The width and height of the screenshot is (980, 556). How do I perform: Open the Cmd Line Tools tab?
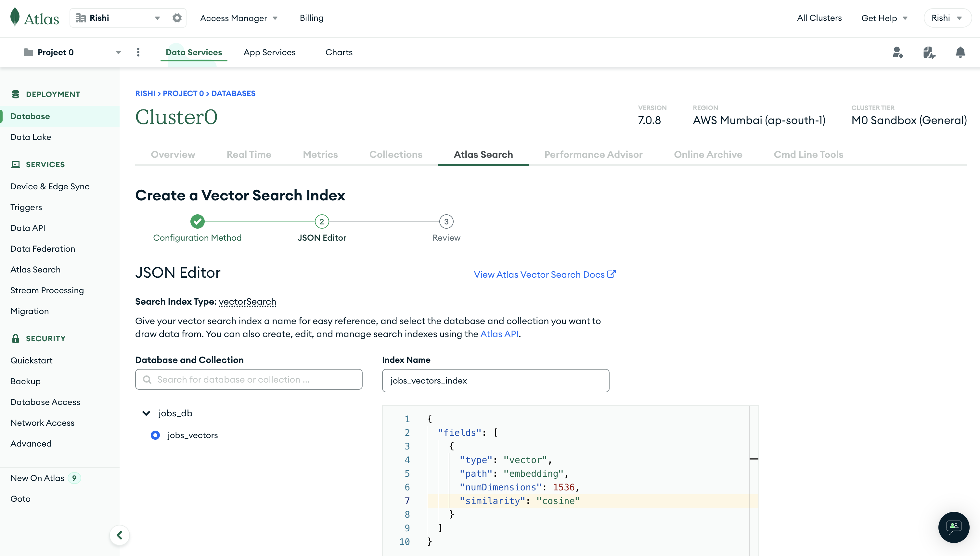[x=808, y=155]
